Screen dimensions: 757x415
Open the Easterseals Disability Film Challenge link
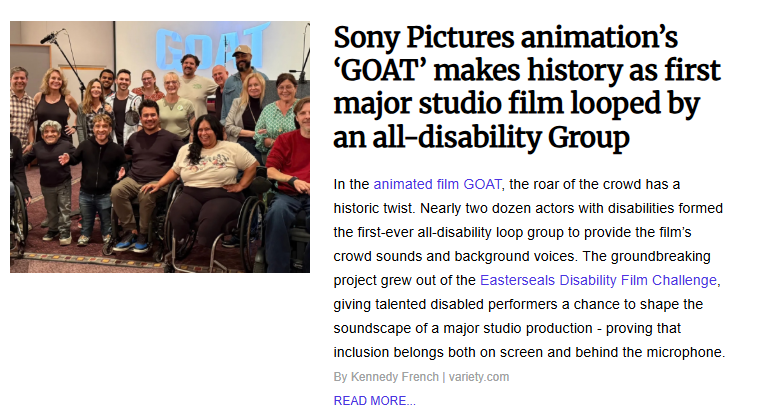599,280
